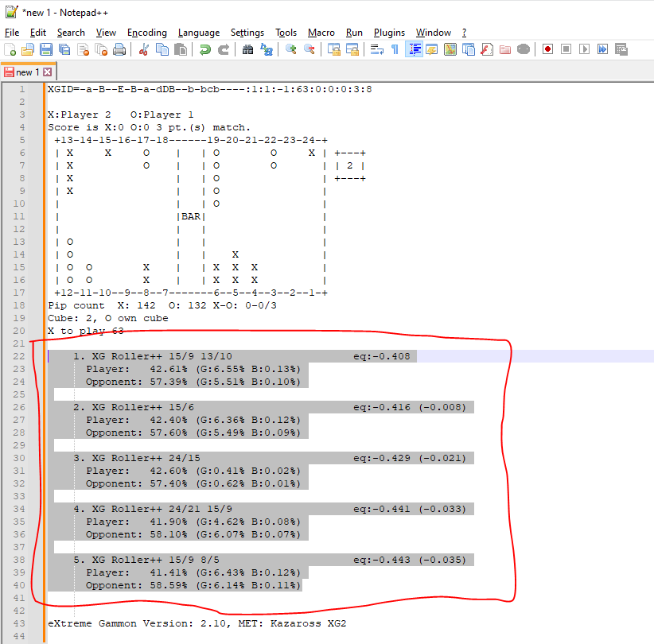Cut selection with the scissors icon
Screen dimensions: 654x644
point(144,49)
